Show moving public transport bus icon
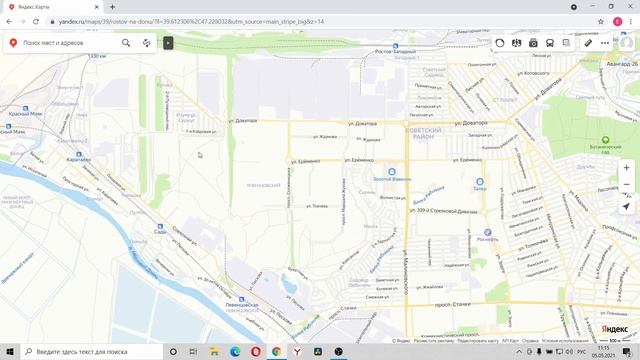640x360 pixels. coord(550,43)
